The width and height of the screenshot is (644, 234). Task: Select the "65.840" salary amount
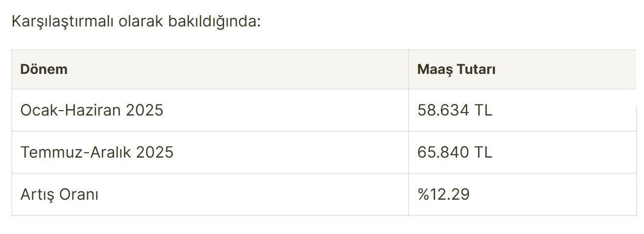click(x=443, y=152)
